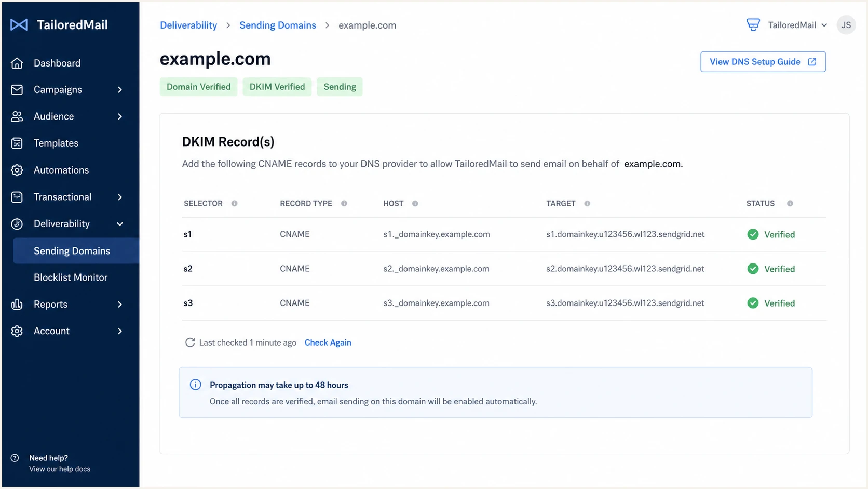Go to Automations in the sidebar
The image size is (868, 489).
point(61,170)
